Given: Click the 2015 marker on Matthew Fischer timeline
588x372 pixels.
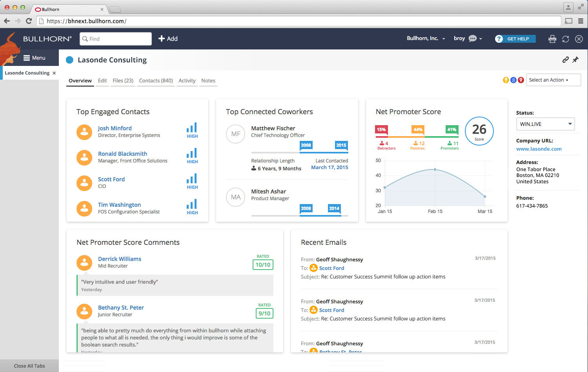Looking at the screenshot, I should pos(341,145).
